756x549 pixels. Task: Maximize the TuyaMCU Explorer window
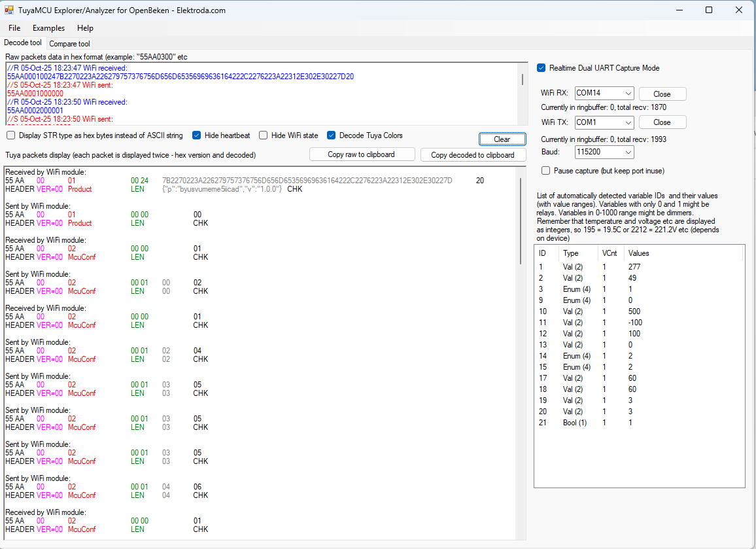(x=709, y=10)
